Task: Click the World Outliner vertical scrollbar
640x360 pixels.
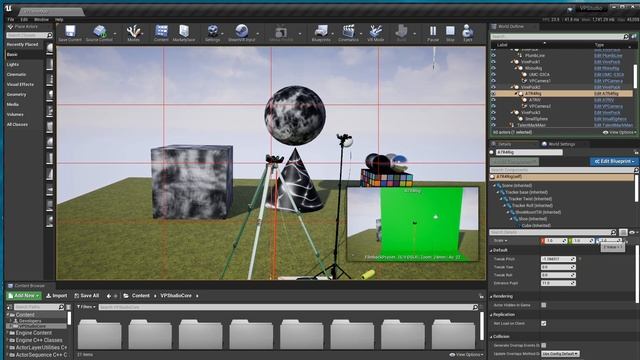Action: pos(635,76)
